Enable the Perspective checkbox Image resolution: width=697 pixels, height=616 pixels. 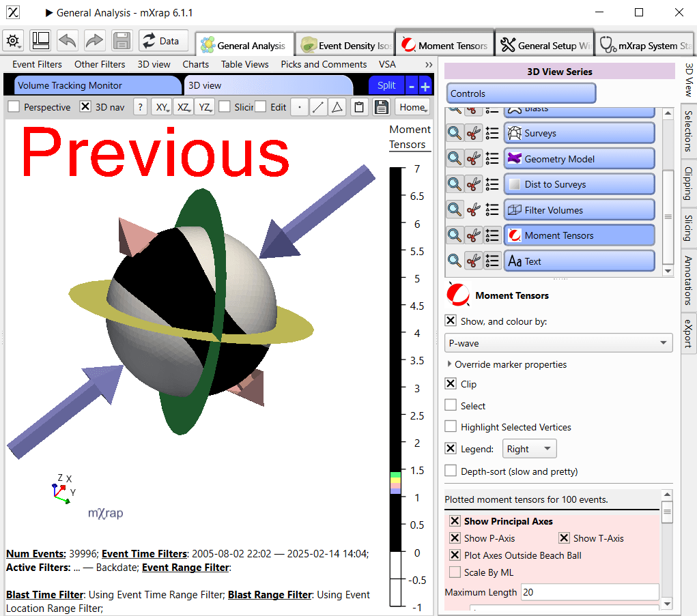click(14, 107)
